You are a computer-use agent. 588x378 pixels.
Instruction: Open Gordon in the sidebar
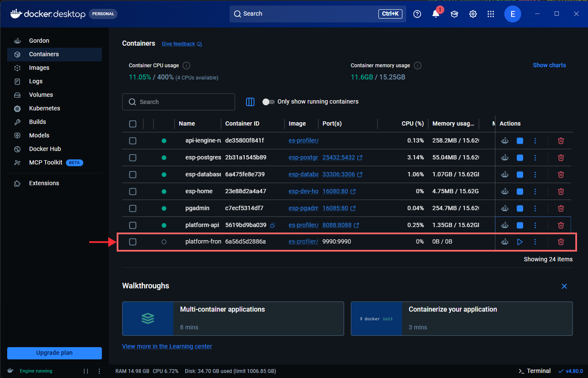tap(55, 41)
